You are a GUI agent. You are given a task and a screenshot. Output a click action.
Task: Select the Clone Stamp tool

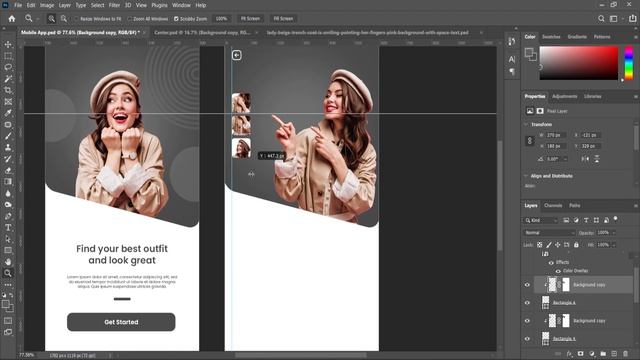[x=8, y=147]
